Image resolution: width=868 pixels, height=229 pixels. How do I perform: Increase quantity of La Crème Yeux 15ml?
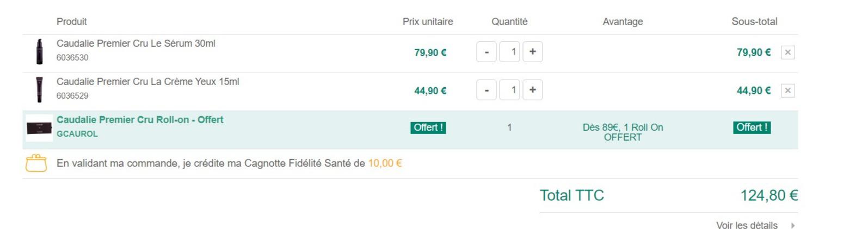click(x=532, y=90)
